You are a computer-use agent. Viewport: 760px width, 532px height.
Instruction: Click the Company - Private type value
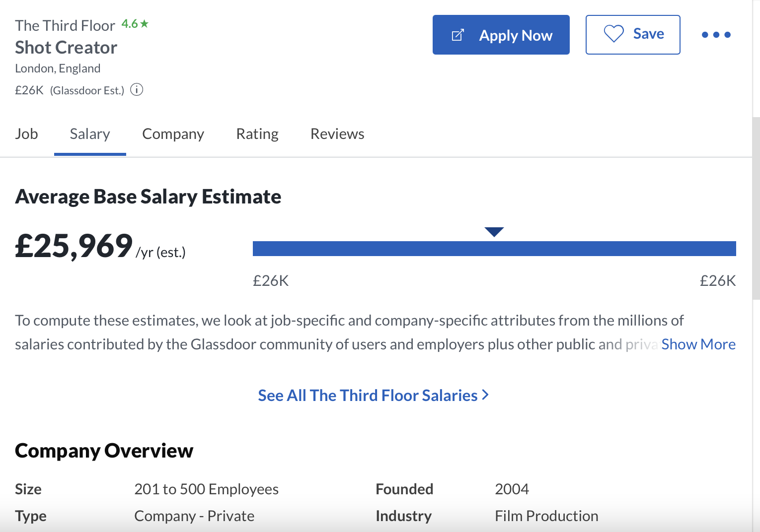tap(195, 516)
